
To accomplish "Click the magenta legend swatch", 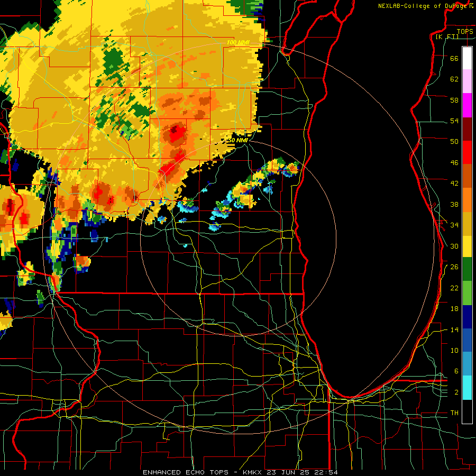I will coord(467,105).
